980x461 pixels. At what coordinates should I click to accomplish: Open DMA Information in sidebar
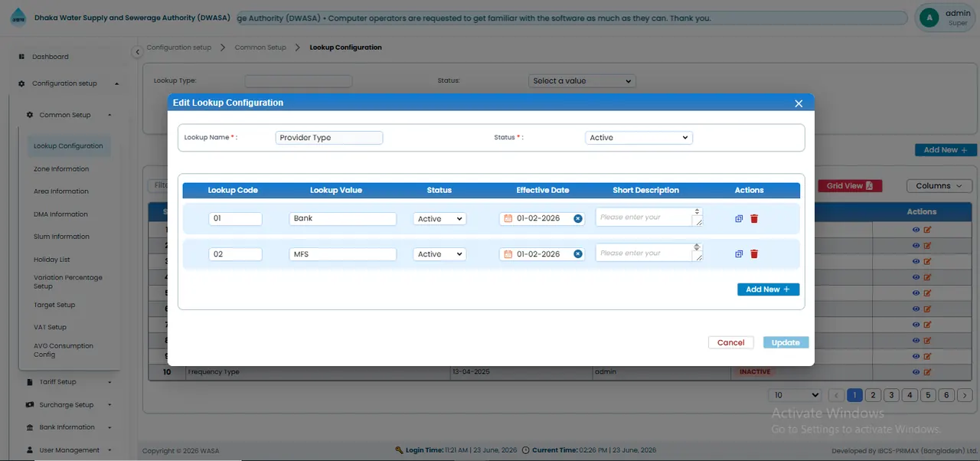coord(60,214)
